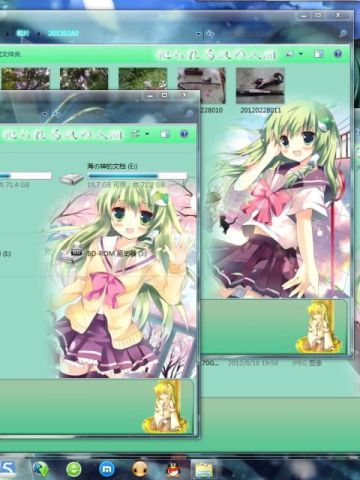
Task: Expand view options arrow in the front window
Action: click(x=147, y=134)
